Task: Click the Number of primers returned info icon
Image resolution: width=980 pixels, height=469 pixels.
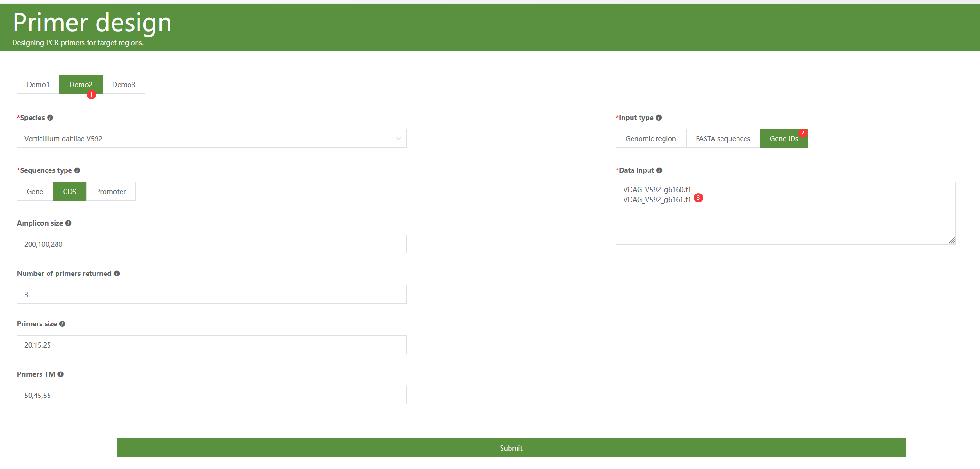Action: 117,274
